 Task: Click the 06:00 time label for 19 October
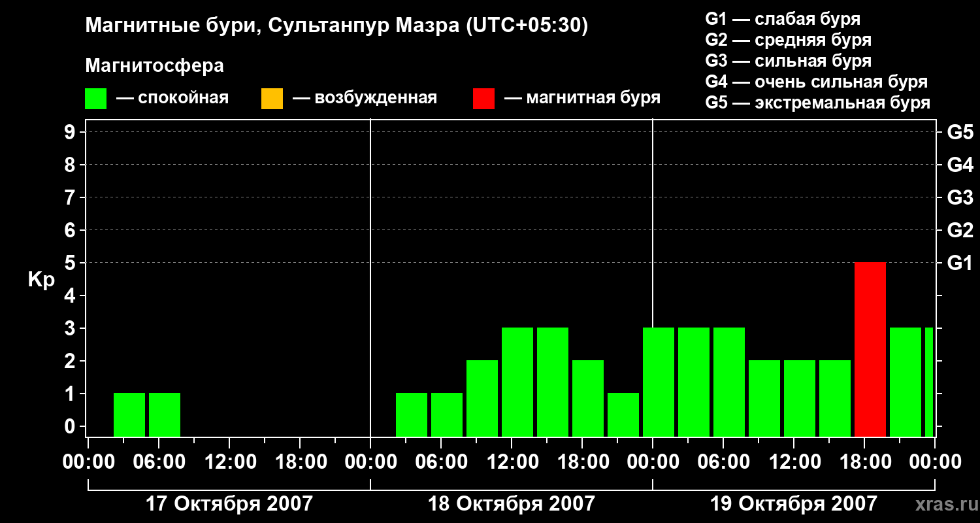click(723, 462)
